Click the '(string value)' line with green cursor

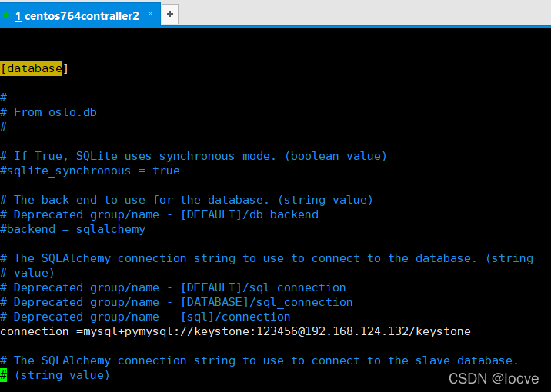[x=55, y=376]
